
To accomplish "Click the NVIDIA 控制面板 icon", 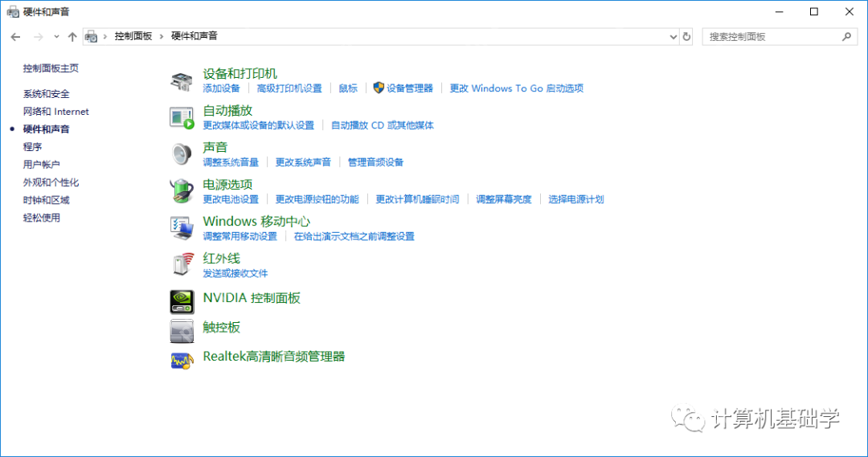I will [182, 300].
